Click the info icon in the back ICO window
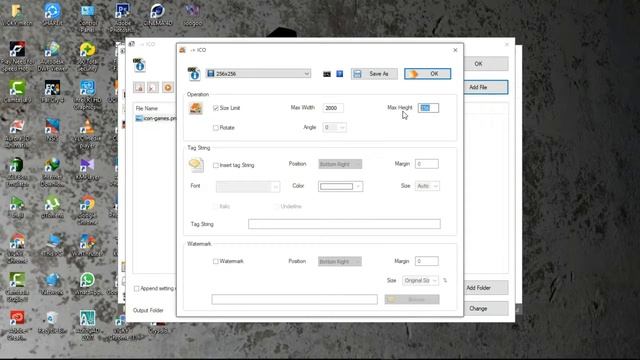 click(140, 65)
